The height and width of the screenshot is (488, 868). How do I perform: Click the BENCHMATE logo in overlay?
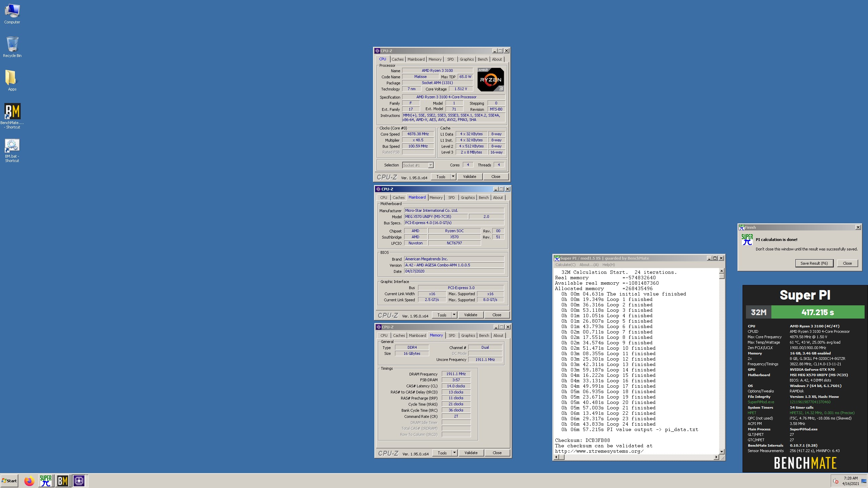point(805,463)
